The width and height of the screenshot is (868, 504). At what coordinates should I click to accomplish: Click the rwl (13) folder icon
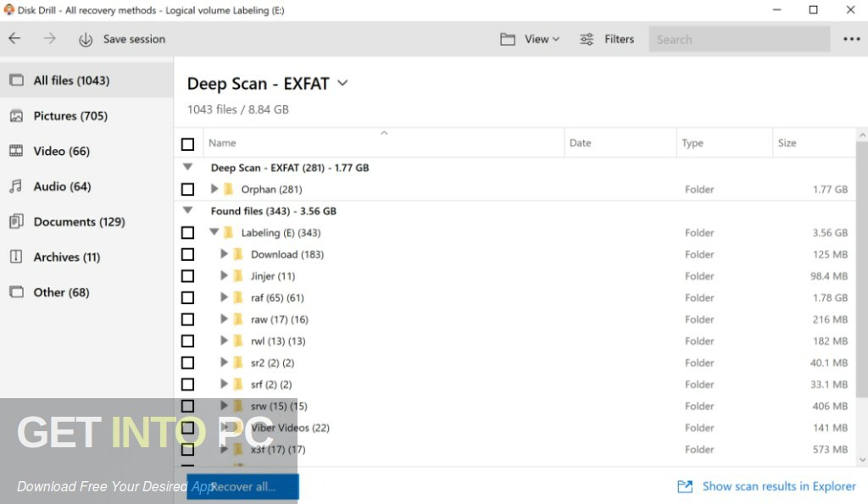(x=238, y=341)
